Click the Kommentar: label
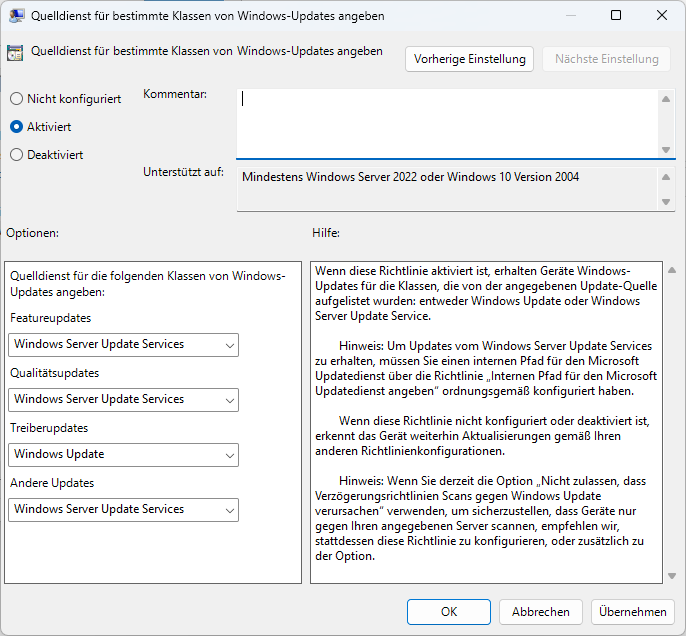This screenshot has height=636, width=686. point(175,94)
